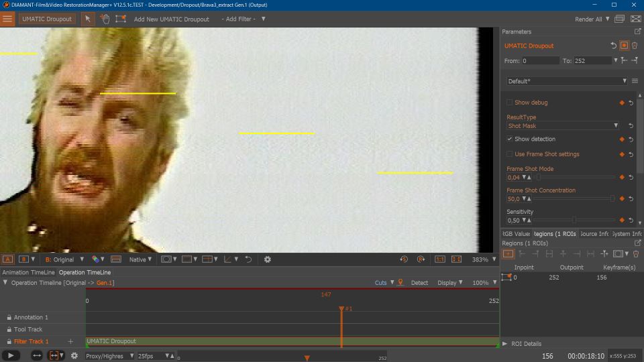Switch to the Animation TimeLine tab
644x362 pixels.
pos(28,272)
